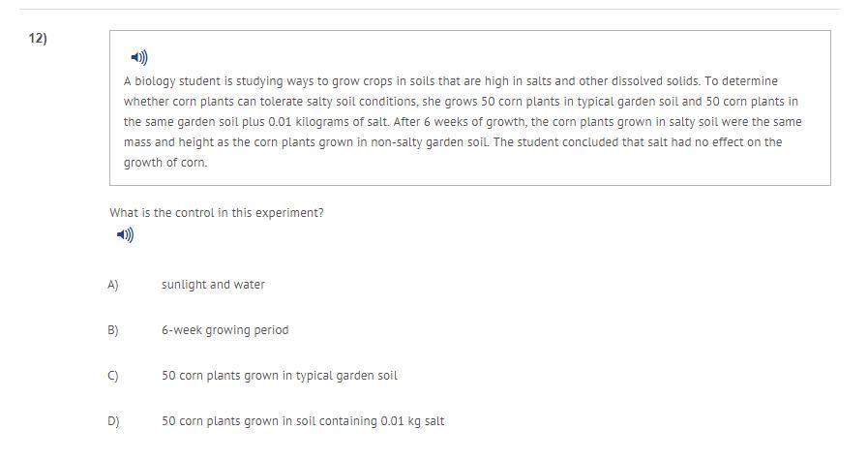
Task: Click the passage line starting 'the same garden soil'
Action: (x=463, y=122)
